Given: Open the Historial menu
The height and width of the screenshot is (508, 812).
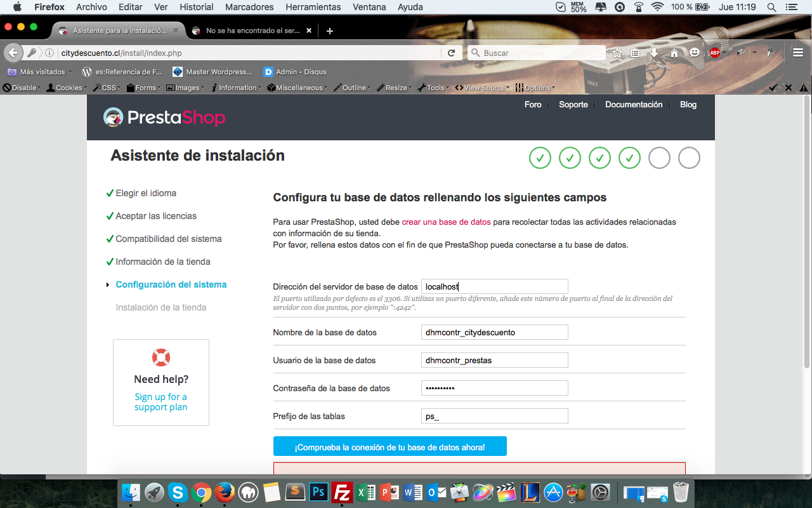Looking at the screenshot, I should [197, 7].
